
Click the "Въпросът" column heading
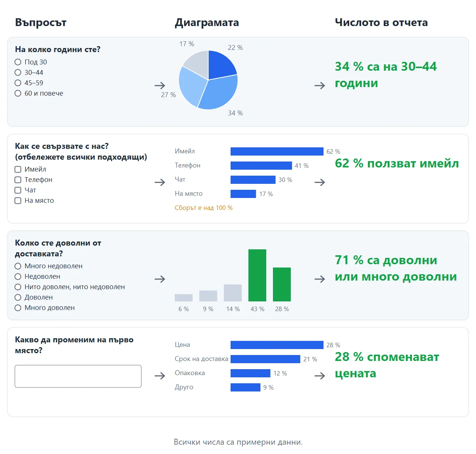[x=41, y=23]
